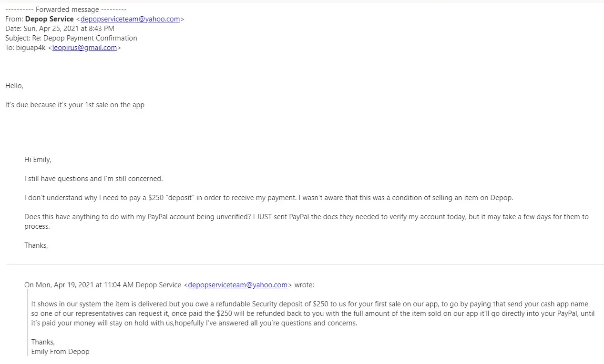Click "Thanks," below the PayPal paragraph
The width and height of the screenshot is (604, 364).
[x=36, y=245]
